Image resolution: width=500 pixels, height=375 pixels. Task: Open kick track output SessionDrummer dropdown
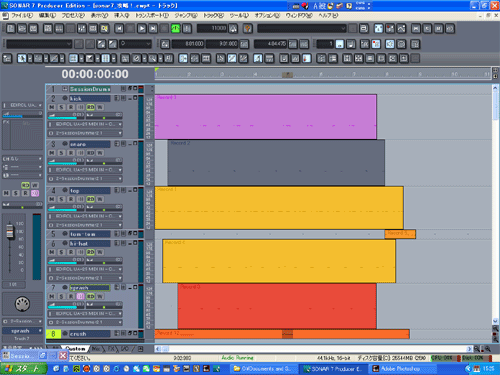(x=85, y=133)
